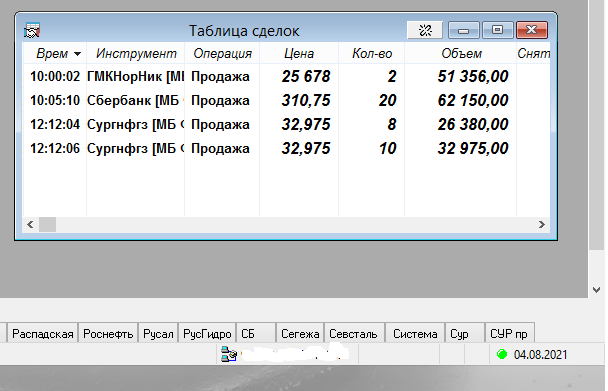Click the vertical scroll down chevron

pyautogui.click(x=597, y=290)
